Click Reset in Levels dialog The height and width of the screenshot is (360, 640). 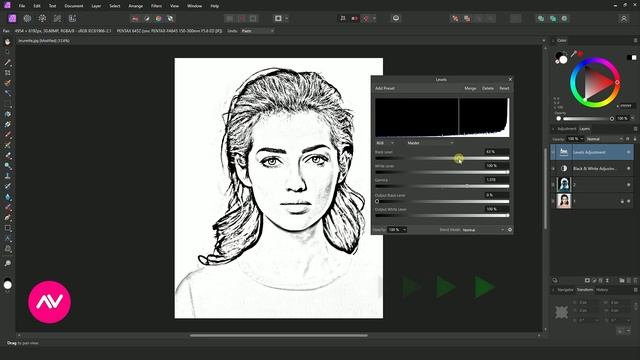point(504,88)
